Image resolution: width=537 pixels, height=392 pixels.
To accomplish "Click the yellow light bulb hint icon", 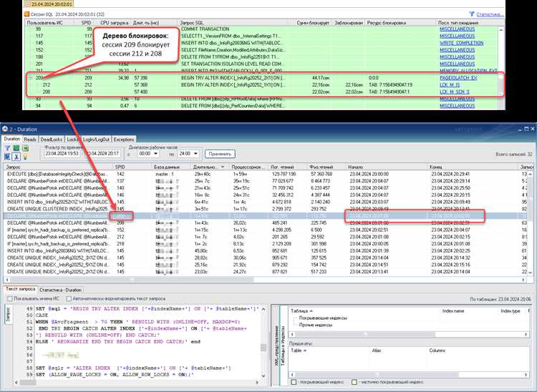I will click(x=25, y=157).
